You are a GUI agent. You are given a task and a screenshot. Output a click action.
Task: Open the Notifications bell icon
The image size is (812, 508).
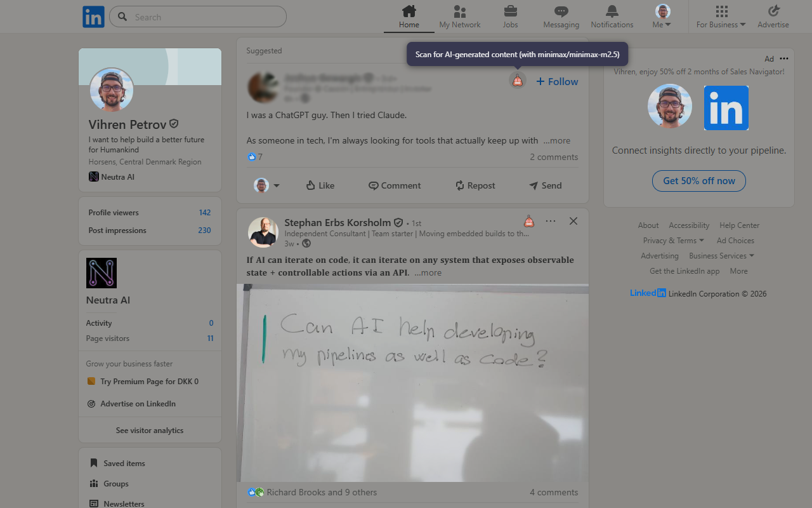point(612,11)
